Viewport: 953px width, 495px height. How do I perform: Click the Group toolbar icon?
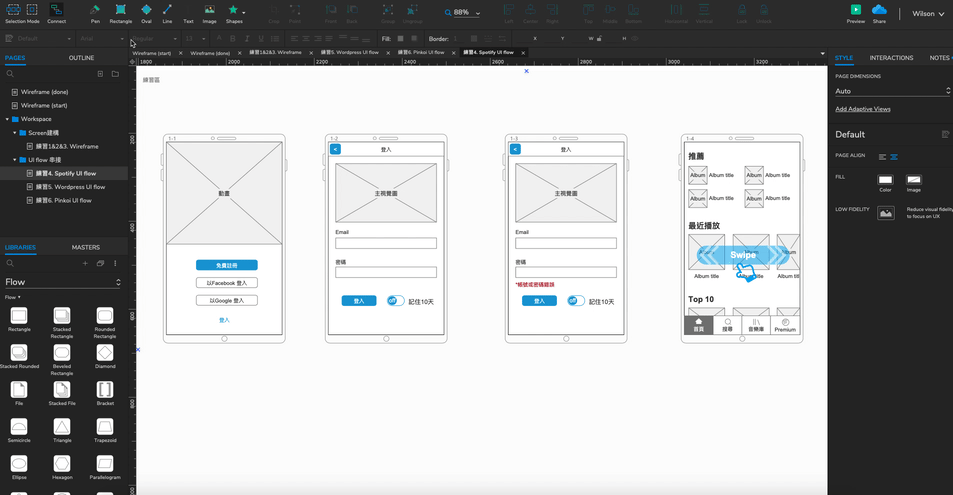point(388,10)
